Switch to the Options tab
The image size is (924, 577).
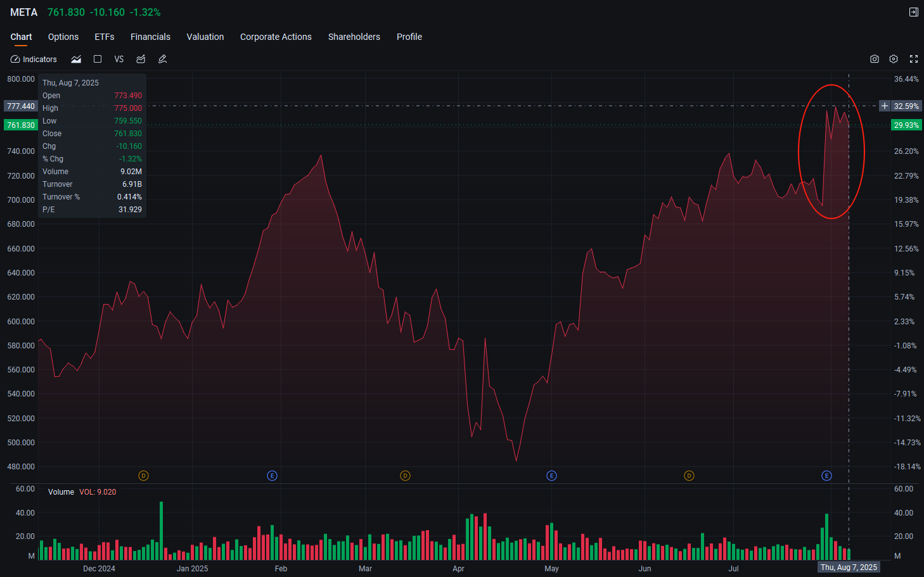click(63, 37)
